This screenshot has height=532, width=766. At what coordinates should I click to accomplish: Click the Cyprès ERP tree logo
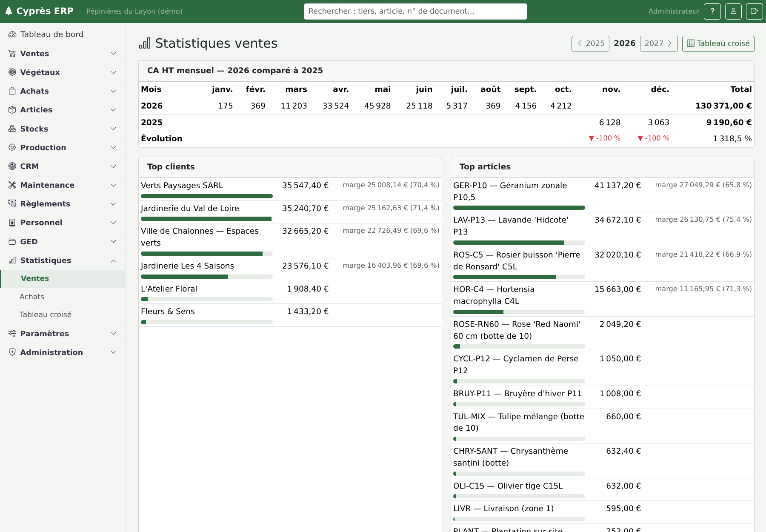9,11
